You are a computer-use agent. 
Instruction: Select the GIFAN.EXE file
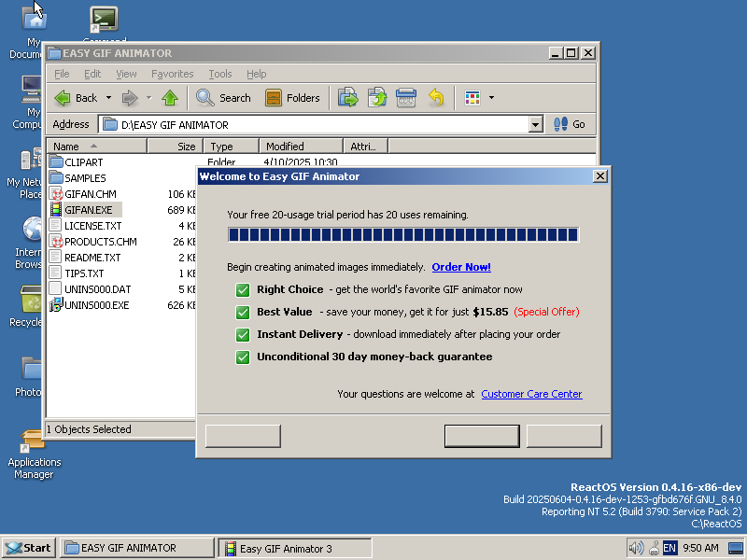[85, 210]
